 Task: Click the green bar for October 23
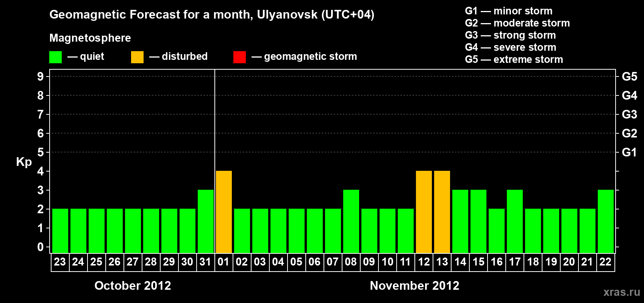point(60,231)
